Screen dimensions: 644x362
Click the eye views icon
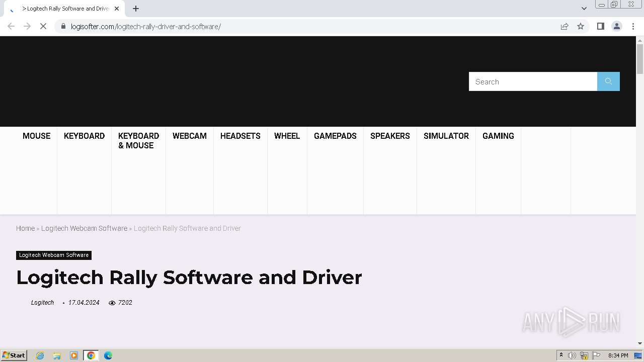[x=112, y=303]
